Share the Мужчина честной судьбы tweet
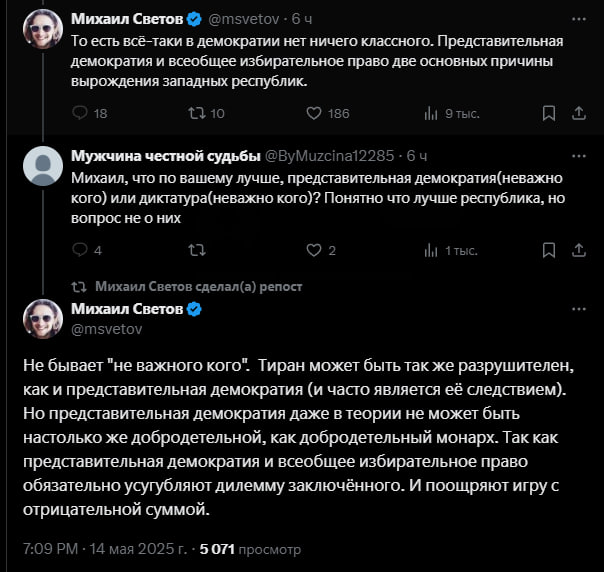Image resolution: width=604 pixels, height=572 pixels. [x=578, y=250]
